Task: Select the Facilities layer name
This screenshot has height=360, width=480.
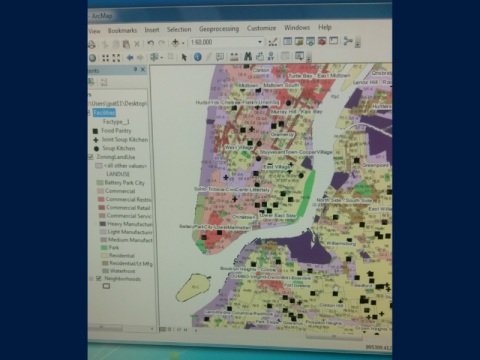Action: coord(104,113)
